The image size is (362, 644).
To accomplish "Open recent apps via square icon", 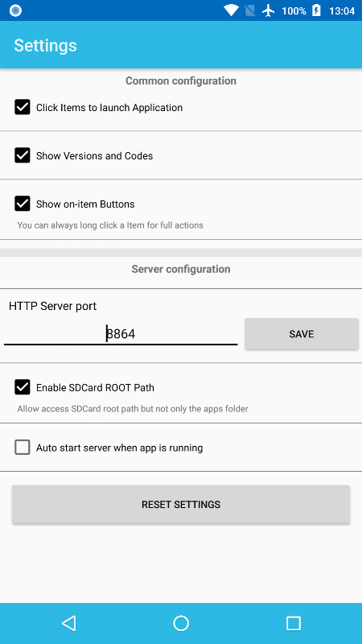I will 293,623.
